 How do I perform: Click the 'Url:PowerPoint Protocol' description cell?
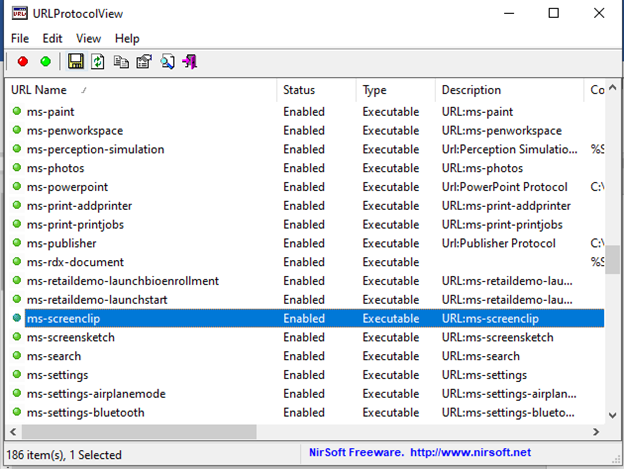tap(505, 187)
